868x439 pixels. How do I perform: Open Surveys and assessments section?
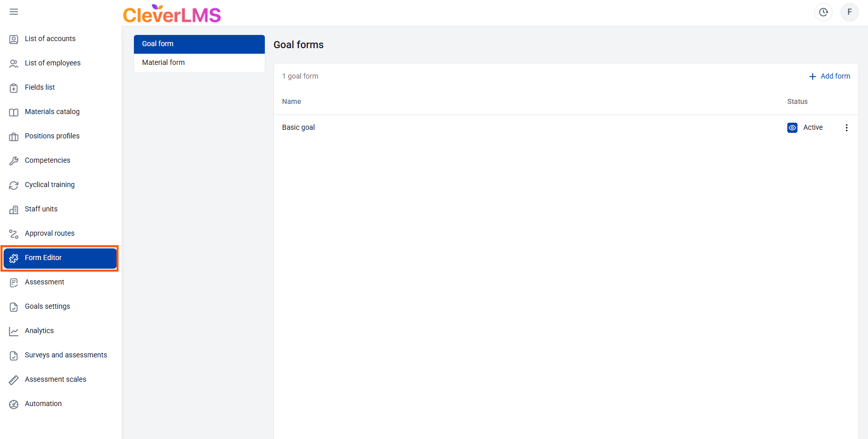coord(66,355)
